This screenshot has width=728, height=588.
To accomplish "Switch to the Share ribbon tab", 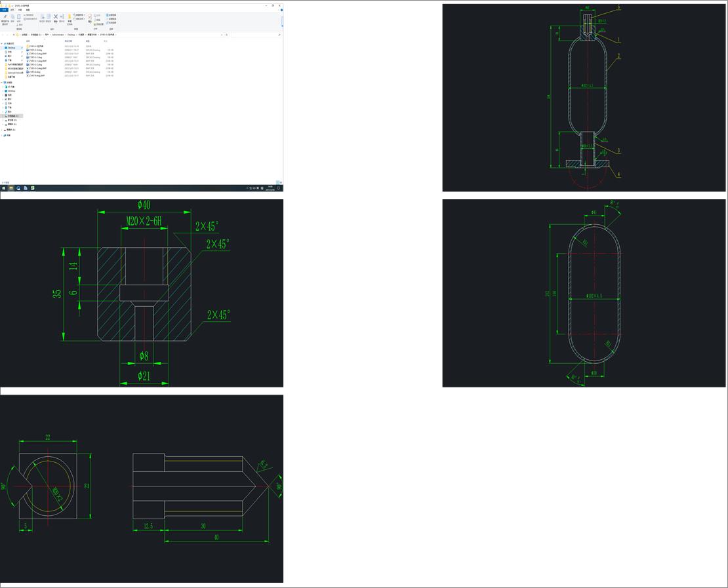I will (20, 10).
